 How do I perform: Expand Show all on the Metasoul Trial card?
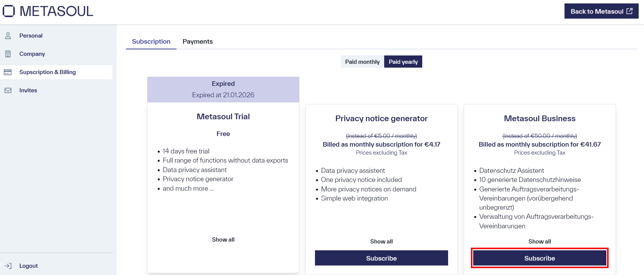click(223, 239)
